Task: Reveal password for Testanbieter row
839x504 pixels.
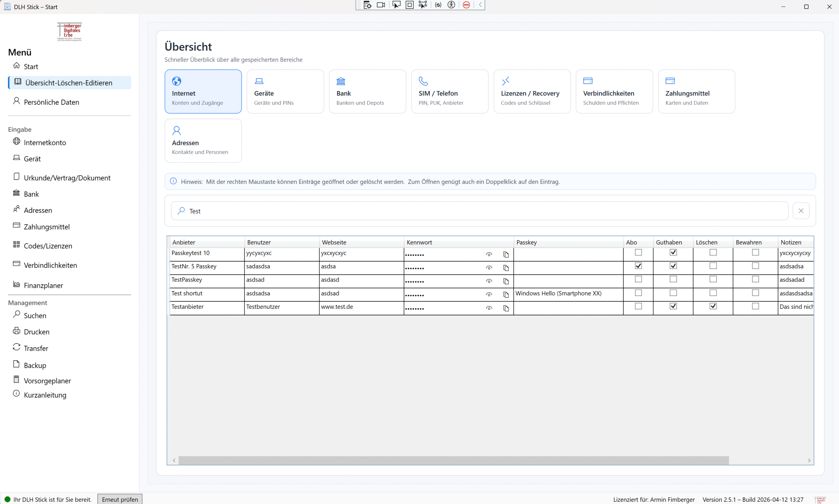Action: 489,308
